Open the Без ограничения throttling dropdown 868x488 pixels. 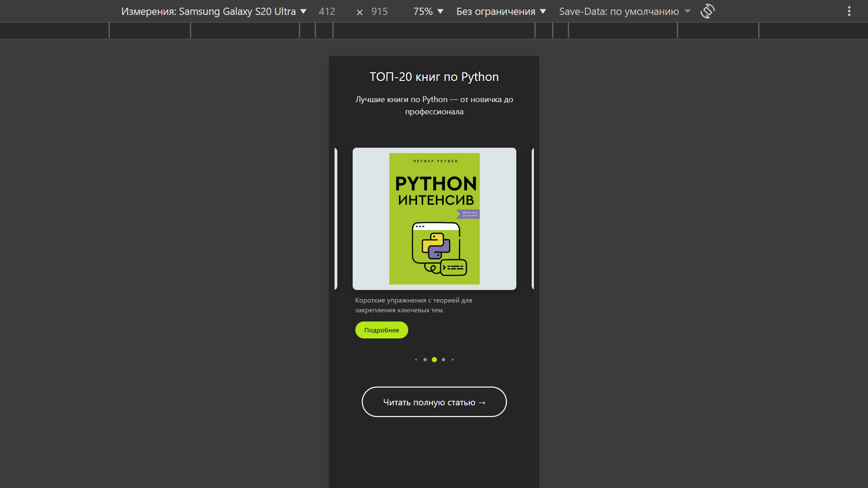coord(501,11)
